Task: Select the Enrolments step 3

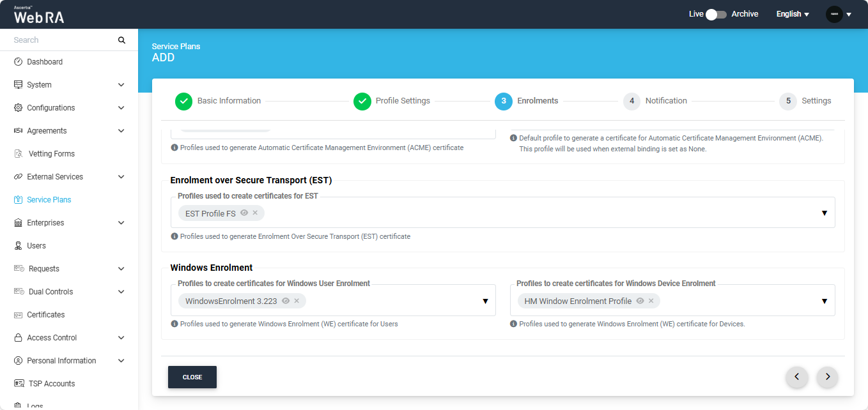Action: point(527,101)
